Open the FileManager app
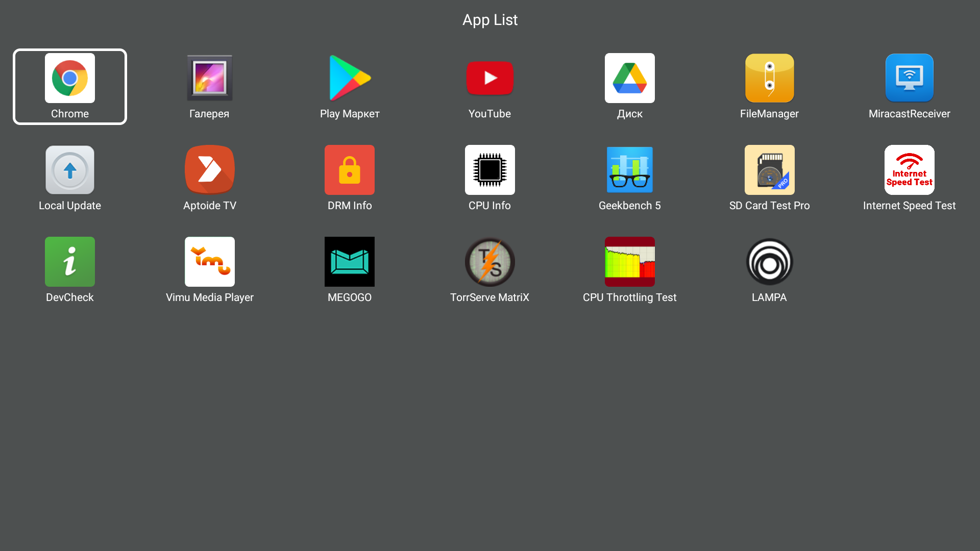Screen dimensions: 980x551 (x=769, y=79)
